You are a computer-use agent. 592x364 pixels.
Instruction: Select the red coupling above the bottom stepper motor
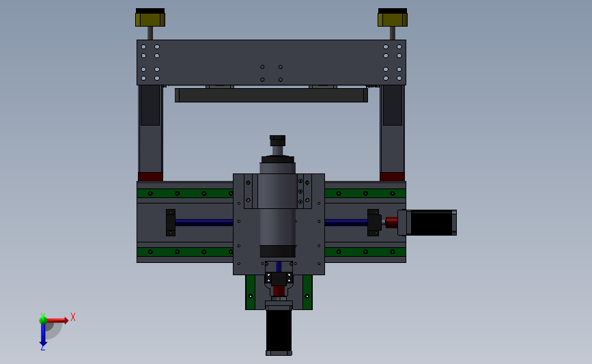(x=279, y=291)
